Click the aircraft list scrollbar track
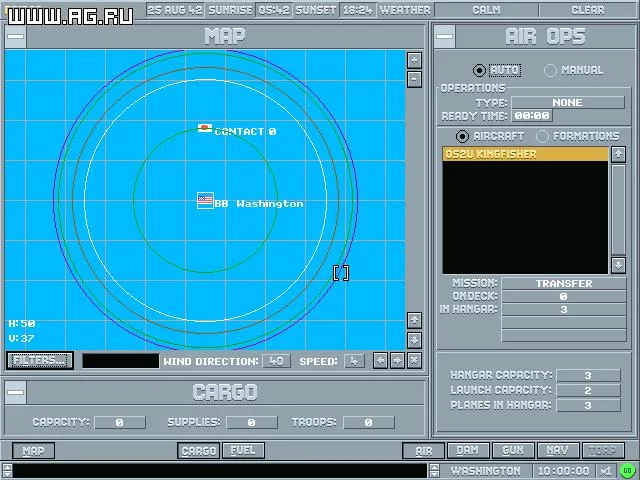 pos(618,209)
